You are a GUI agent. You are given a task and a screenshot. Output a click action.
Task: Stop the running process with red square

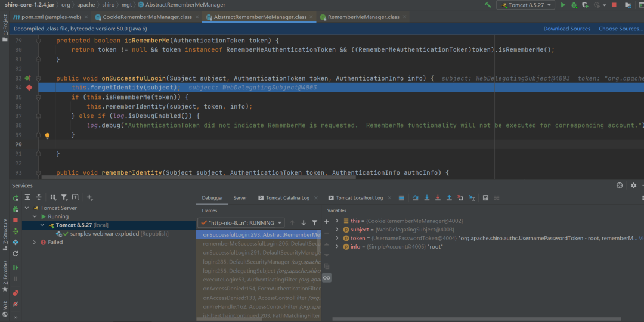pos(614,5)
